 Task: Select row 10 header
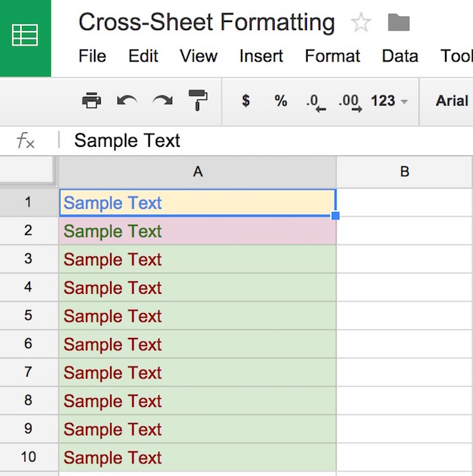point(29,457)
